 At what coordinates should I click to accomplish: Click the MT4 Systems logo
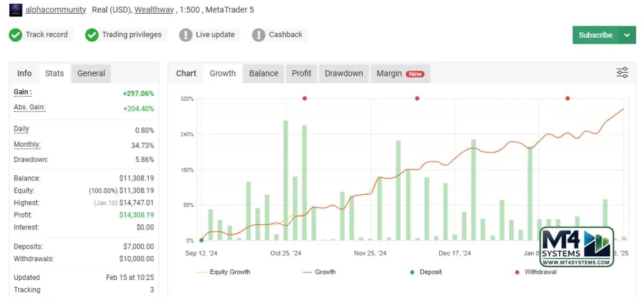[x=577, y=247]
